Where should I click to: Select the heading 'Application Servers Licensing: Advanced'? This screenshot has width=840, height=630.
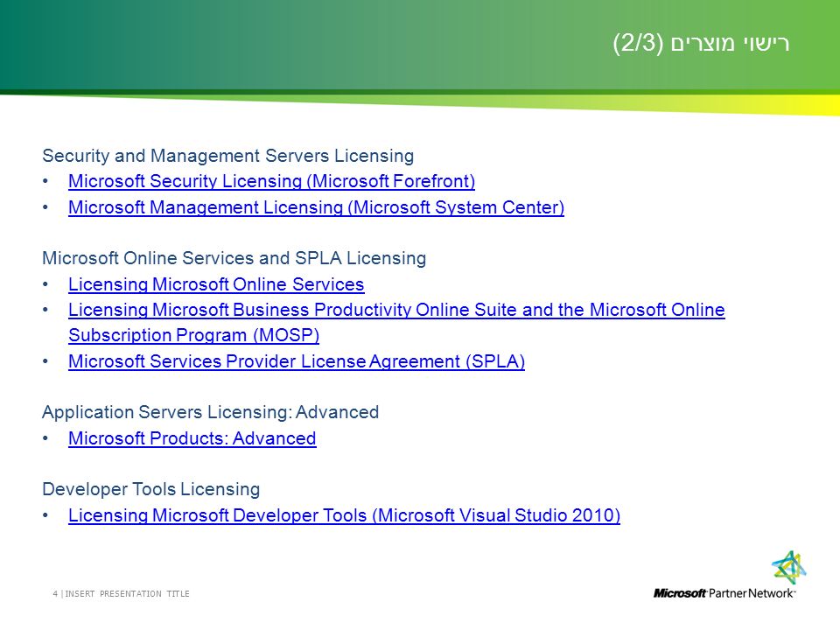click(x=211, y=412)
